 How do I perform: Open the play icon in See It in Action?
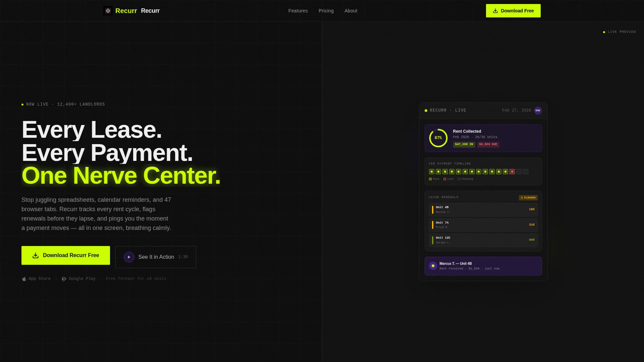coord(129,257)
